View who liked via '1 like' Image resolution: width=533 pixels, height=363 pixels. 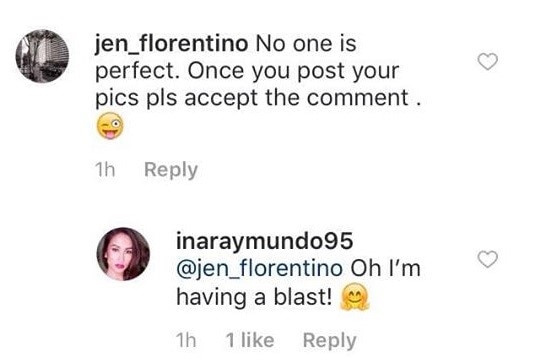click(250, 340)
